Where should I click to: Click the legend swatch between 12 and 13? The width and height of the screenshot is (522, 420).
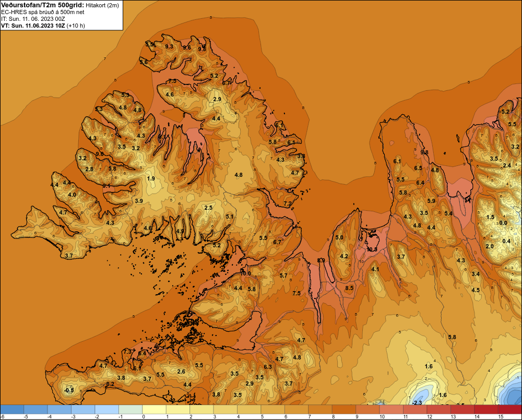439,410
